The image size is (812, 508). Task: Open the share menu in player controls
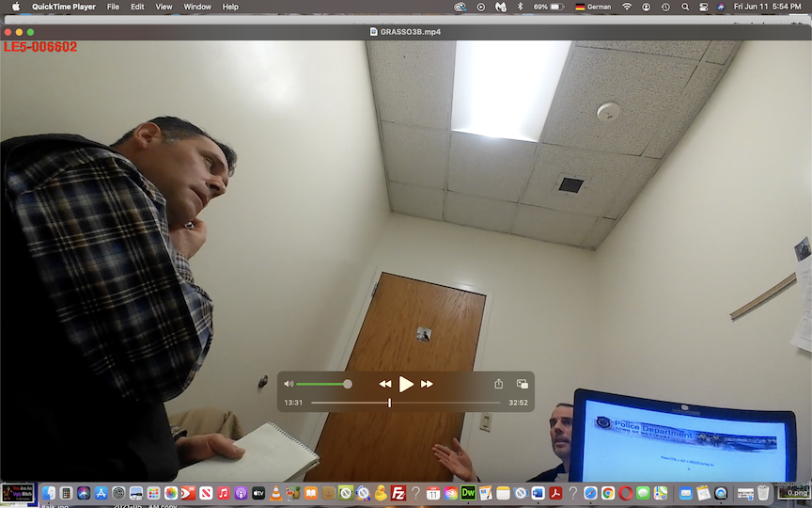point(499,384)
